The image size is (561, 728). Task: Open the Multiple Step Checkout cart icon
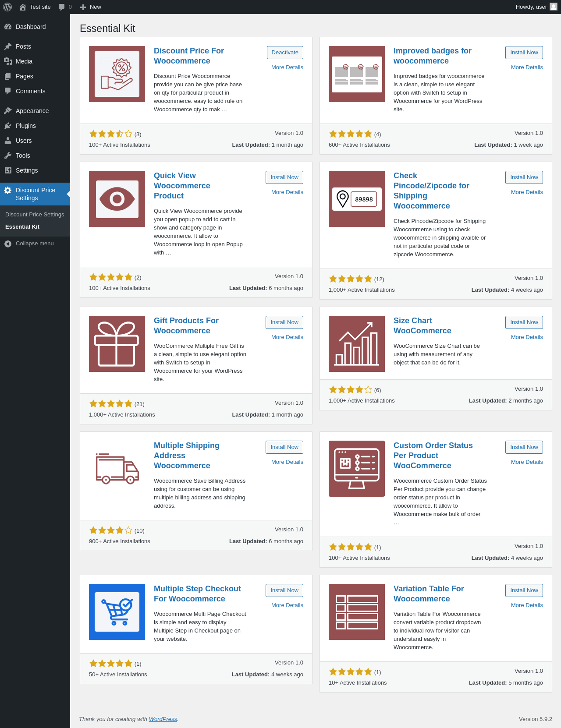pos(117,612)
